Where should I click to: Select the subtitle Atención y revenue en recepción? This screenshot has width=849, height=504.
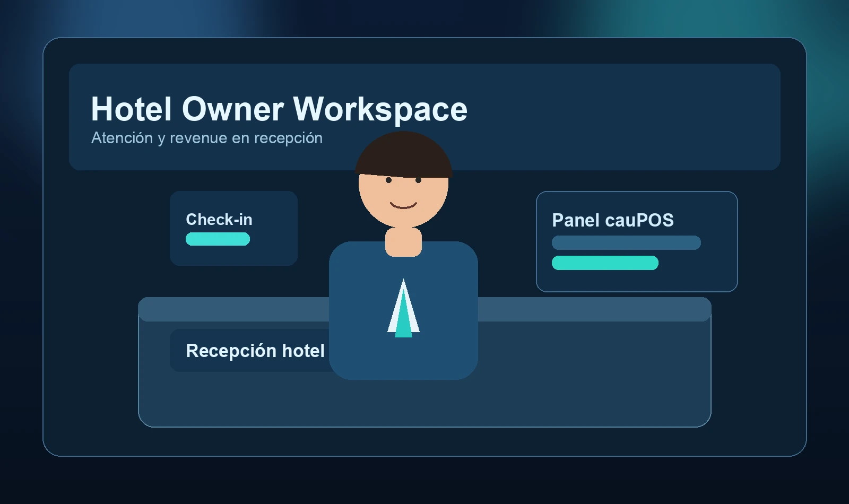click(206, 138)
